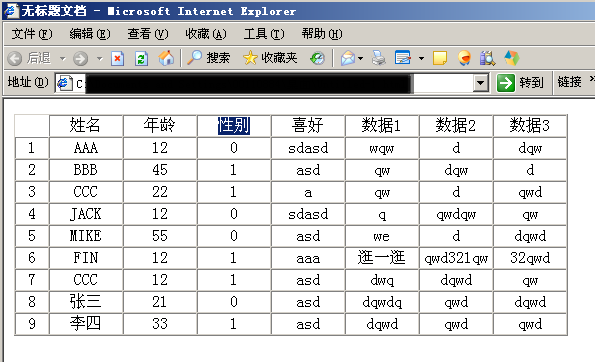
Task: Select the 张三 name cell
Action: [86, 302]
